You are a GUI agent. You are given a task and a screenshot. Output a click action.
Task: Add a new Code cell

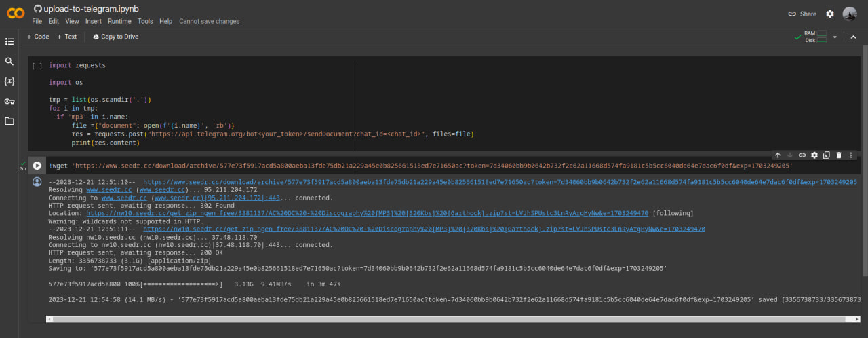[x=38, y=37]
